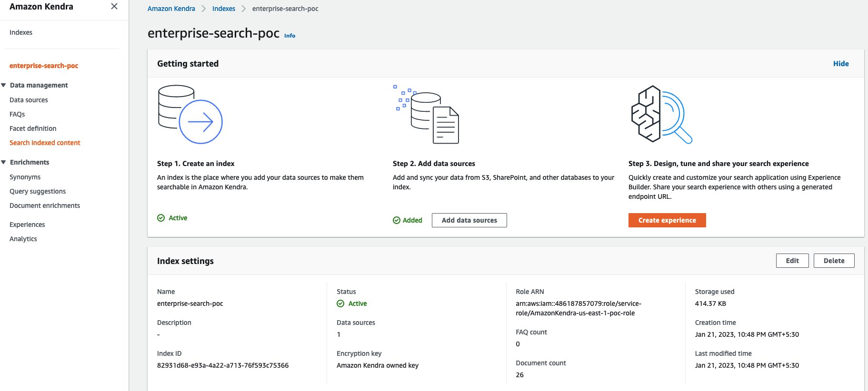Image resolution: width=868 pixels, height=391 pixels.
Task: Open Data sources in the sidebar
Action: 29,100
